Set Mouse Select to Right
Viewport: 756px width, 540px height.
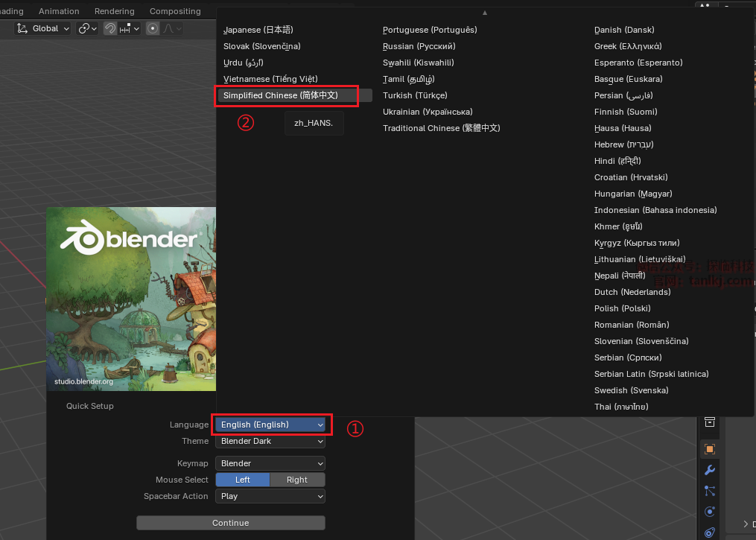297,480
